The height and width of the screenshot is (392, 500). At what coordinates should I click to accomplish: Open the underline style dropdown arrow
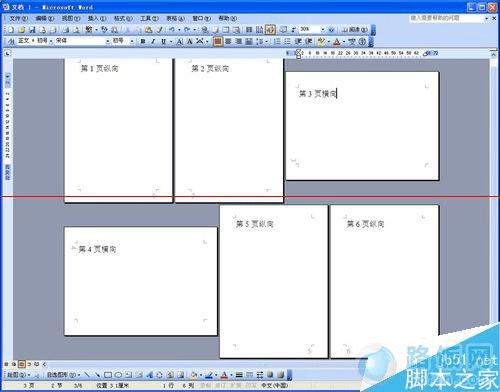tap(171, 41)
